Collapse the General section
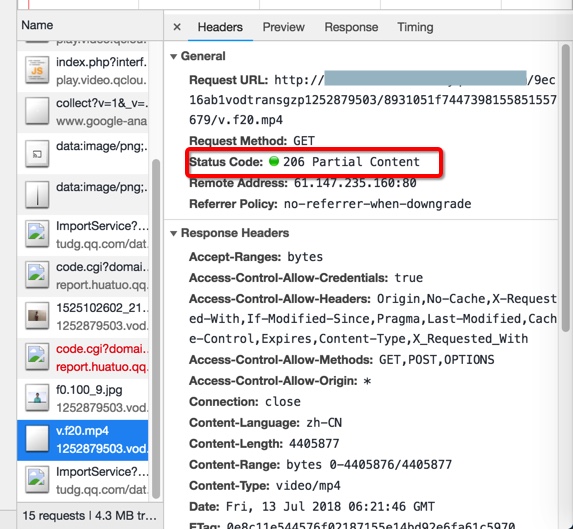This screenshot has height=530, width=573. tap(174, 56)
